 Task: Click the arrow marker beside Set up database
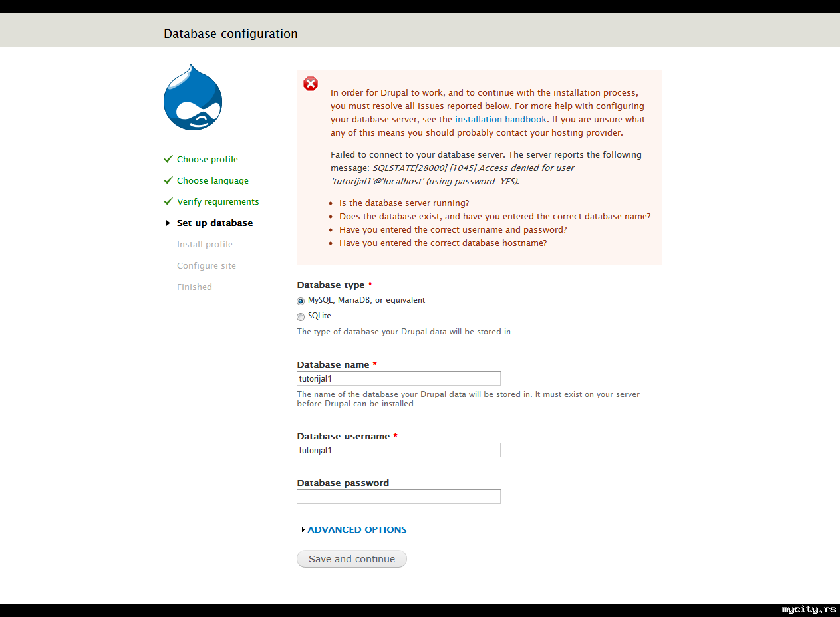tap(168, 223)
